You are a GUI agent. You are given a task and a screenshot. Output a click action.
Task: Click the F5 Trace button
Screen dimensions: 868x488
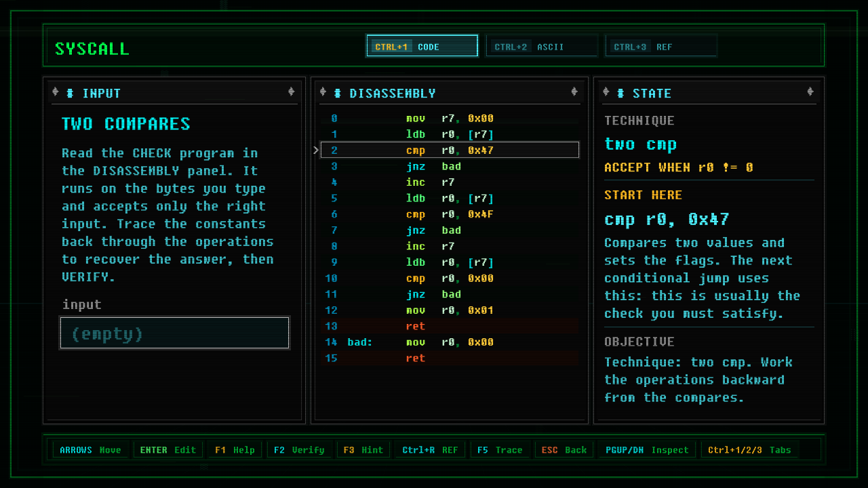point(500,449)
